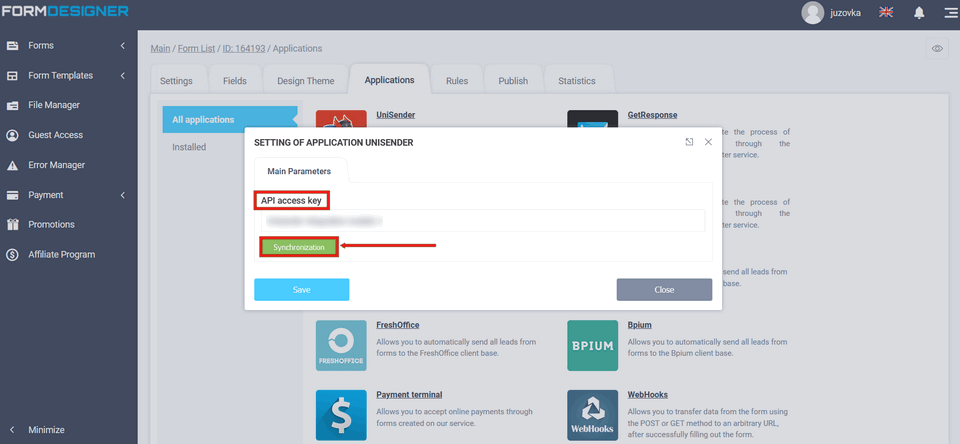The image size is (960, 444).
Task: Expand the Forms submenu chevron
Action: click(x=122, y=46)
